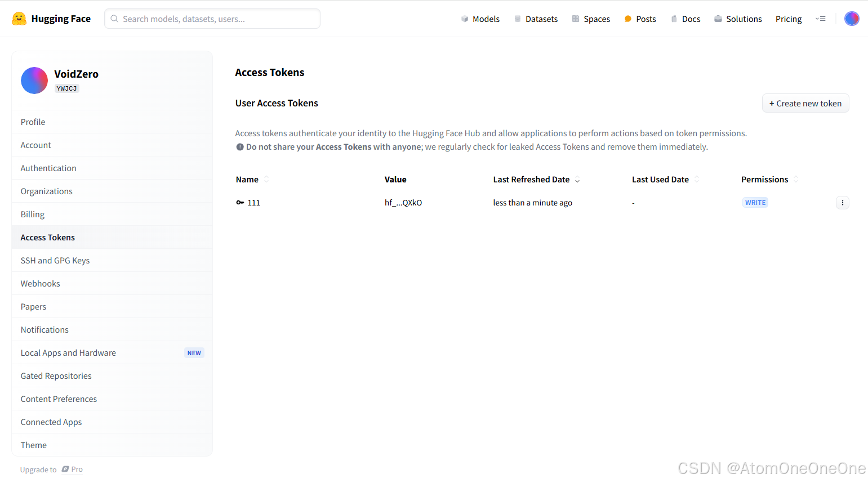
Task: Click the Models cube icon
Action: pyautogui.click(x=465, y=19)
